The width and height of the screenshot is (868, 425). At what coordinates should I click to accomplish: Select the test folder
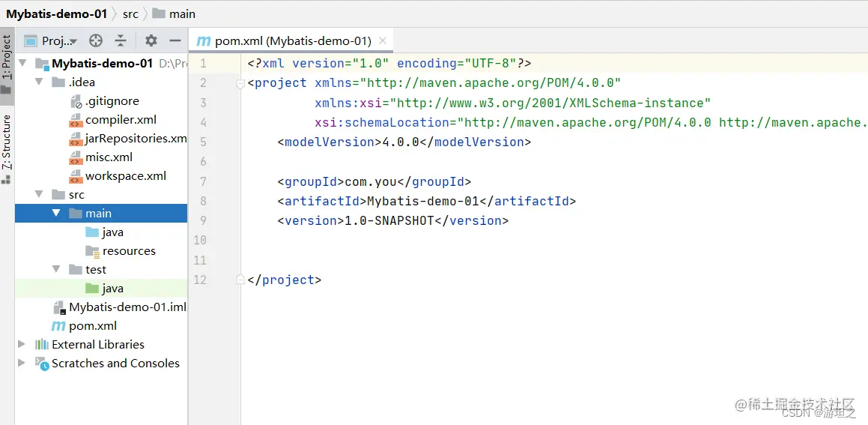click(x=102, y=269)
